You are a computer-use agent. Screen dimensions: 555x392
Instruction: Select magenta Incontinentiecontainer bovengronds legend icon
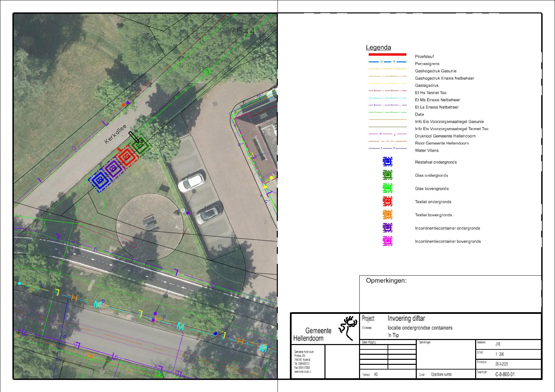coord(387,241)
